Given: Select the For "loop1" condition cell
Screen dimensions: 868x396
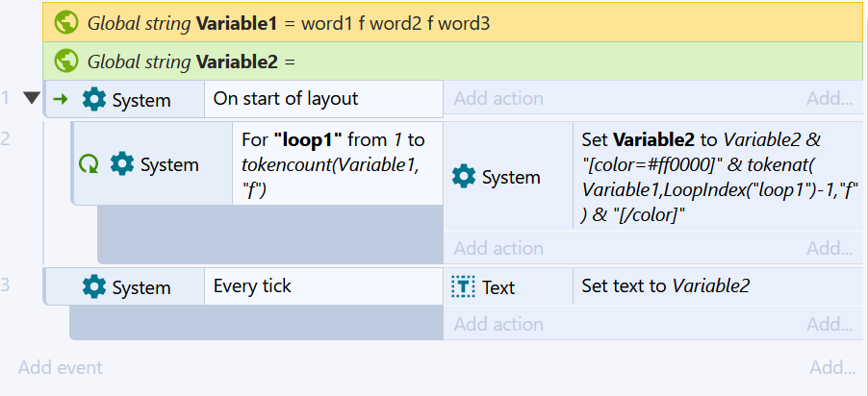Looking at the screenshot, I should coord(337,163).
